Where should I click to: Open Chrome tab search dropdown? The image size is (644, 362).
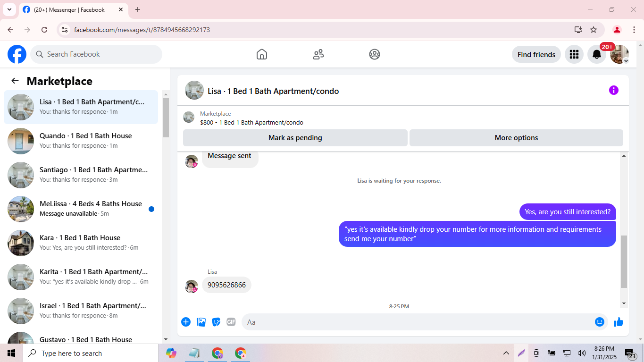pyautogui.click(x=9, y=9)
